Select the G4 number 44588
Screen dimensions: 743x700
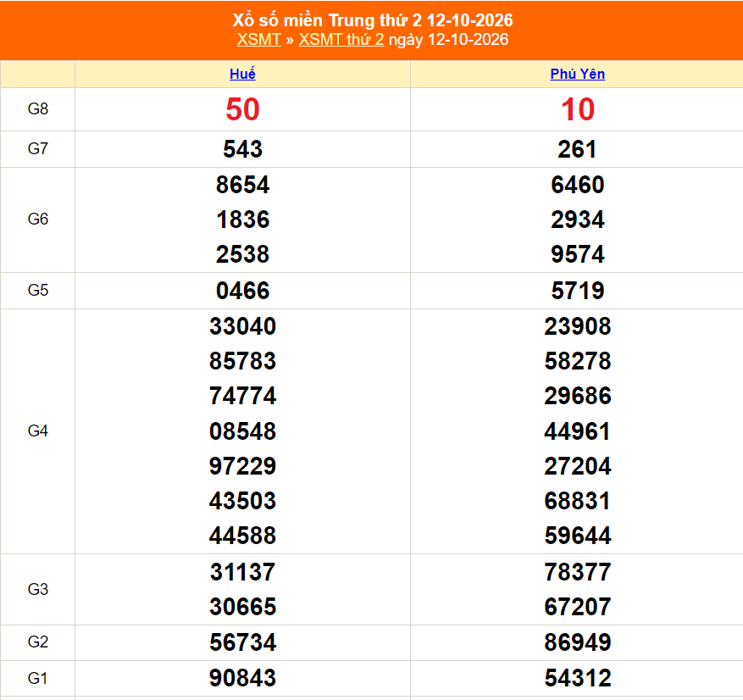coord(242,536)
